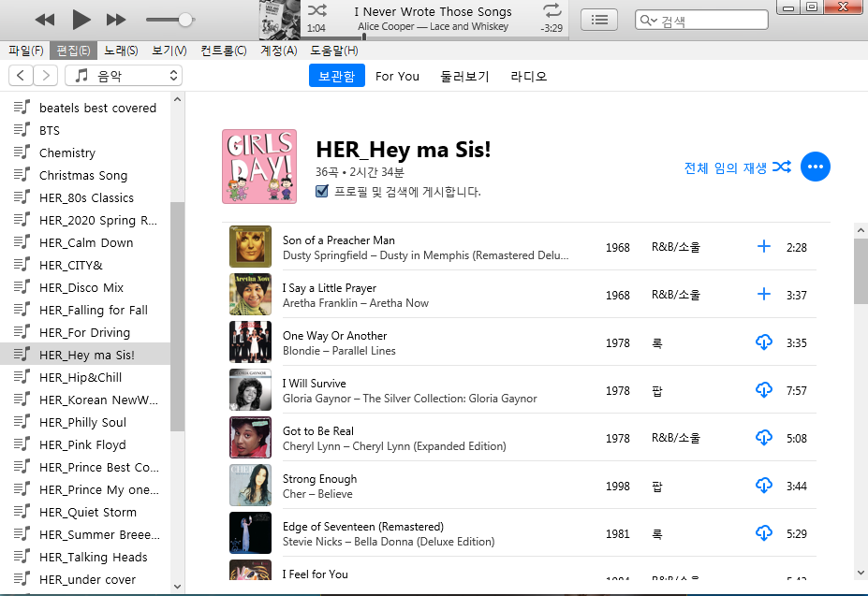Adjust the volume slider knob
Image resolution: width=868 pixels, height=596 pixels.
pos(185,20)
